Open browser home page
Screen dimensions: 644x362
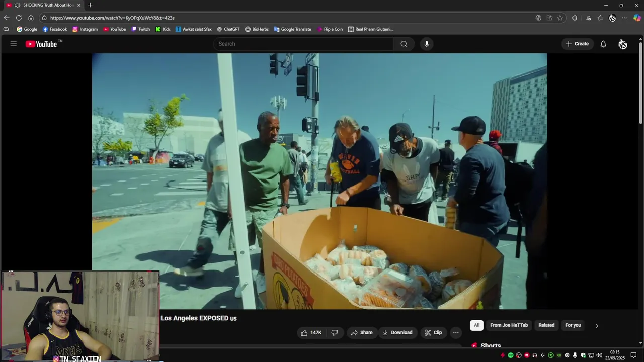tap(31, 18)
